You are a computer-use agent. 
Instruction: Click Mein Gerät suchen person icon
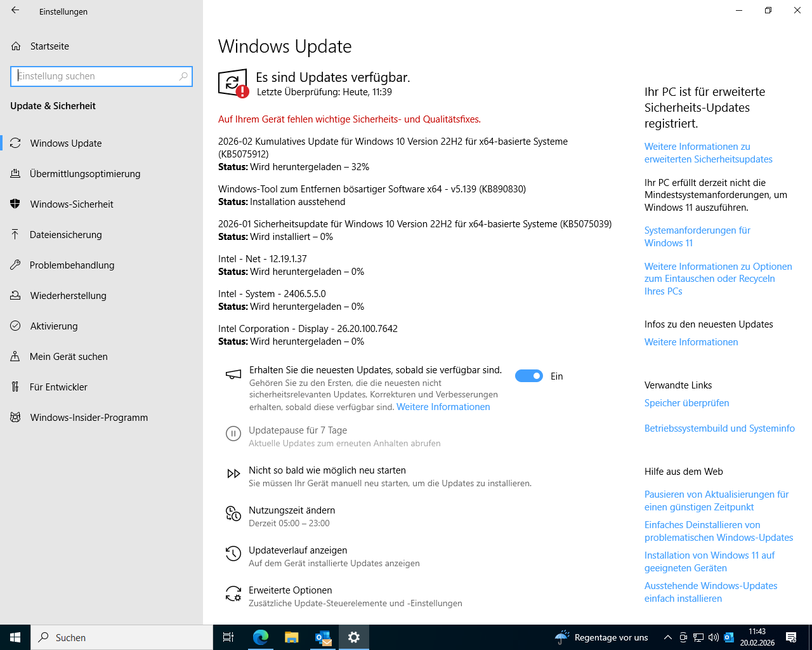tap(16, 356)
